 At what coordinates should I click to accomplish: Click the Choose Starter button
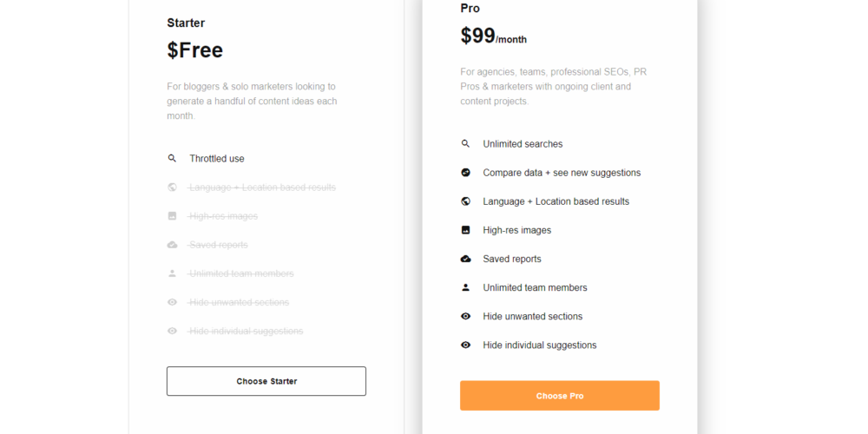point(266,381)
